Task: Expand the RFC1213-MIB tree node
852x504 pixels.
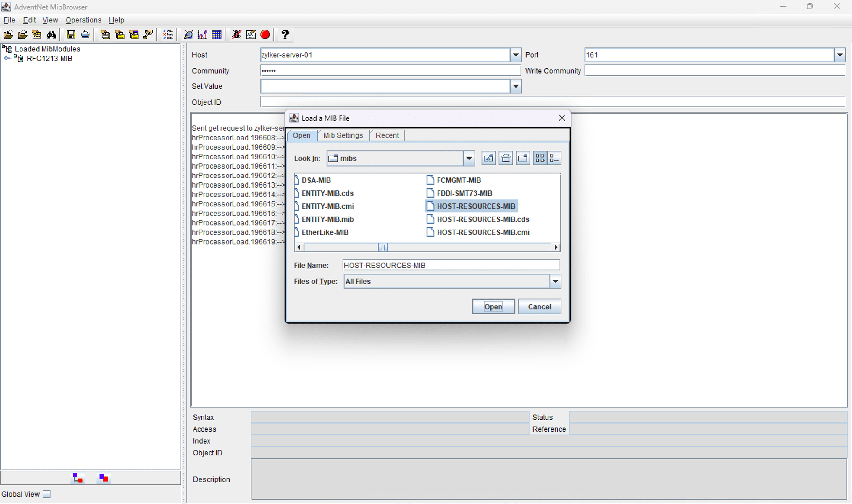Action: 7,58
